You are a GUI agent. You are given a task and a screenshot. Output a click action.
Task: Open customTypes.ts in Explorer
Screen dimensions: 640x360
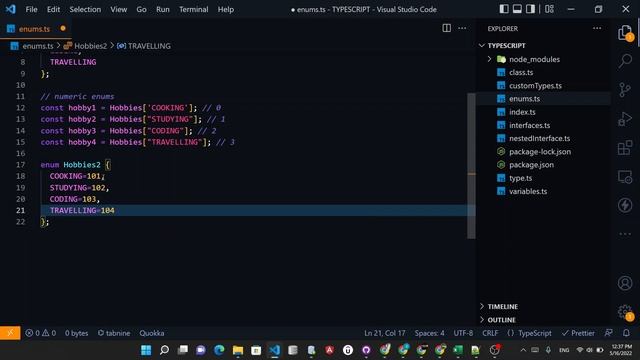pos(535,85)
